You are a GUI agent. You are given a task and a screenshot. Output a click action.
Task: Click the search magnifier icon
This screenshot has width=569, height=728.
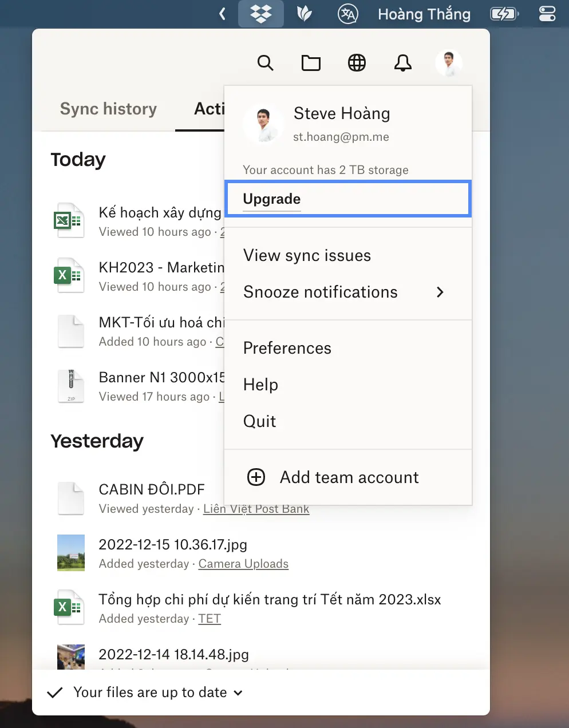pyautogui.click(x=265, y=62)
